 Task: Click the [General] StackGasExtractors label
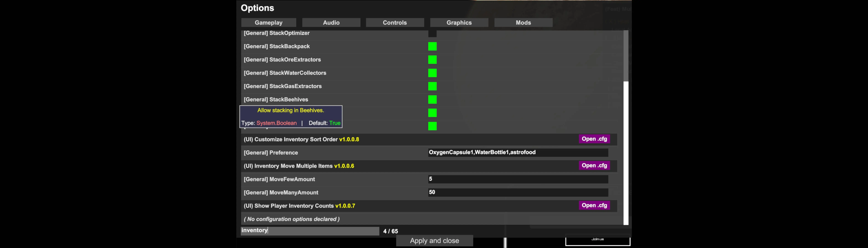pos(283,86)
